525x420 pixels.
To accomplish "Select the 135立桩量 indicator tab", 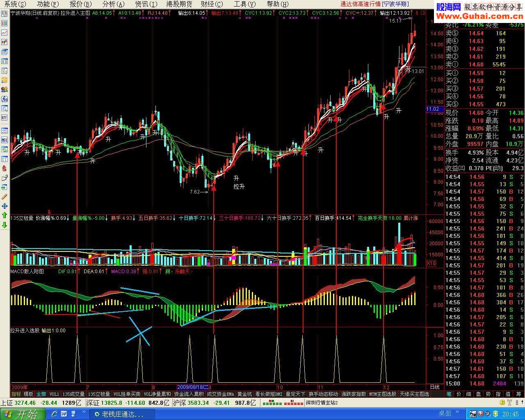I will pos(99,394).
